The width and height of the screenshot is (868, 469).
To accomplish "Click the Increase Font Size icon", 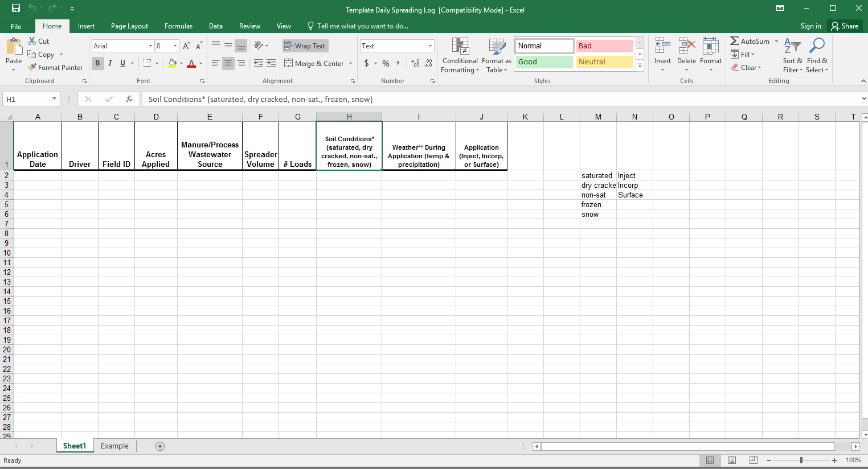I will (x=186, y=46).
